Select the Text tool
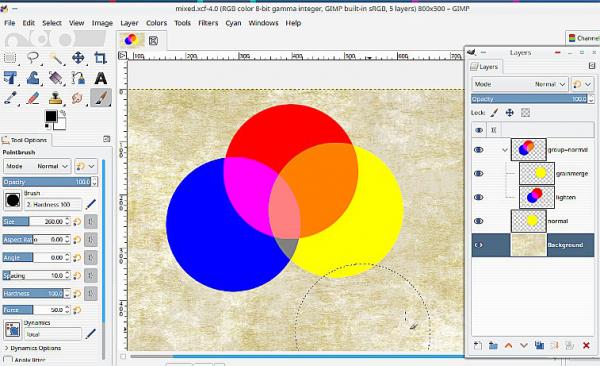 (101, 78)
